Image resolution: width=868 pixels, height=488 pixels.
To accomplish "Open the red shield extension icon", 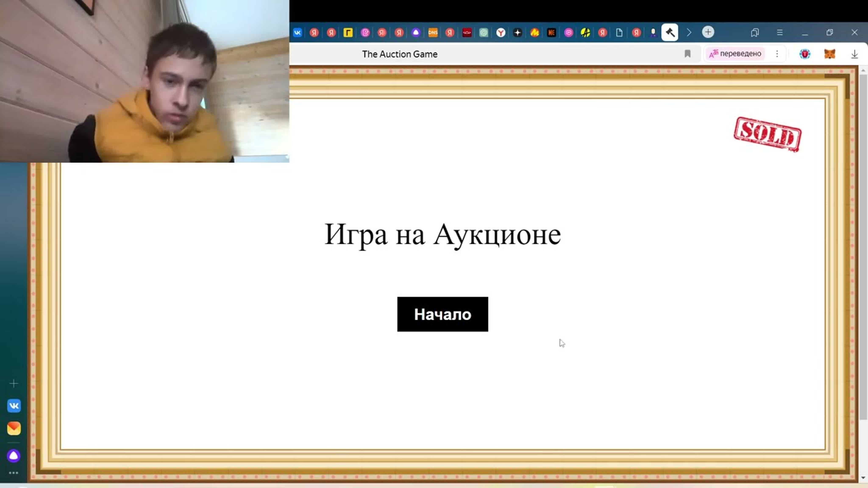I will coord(805,54).
